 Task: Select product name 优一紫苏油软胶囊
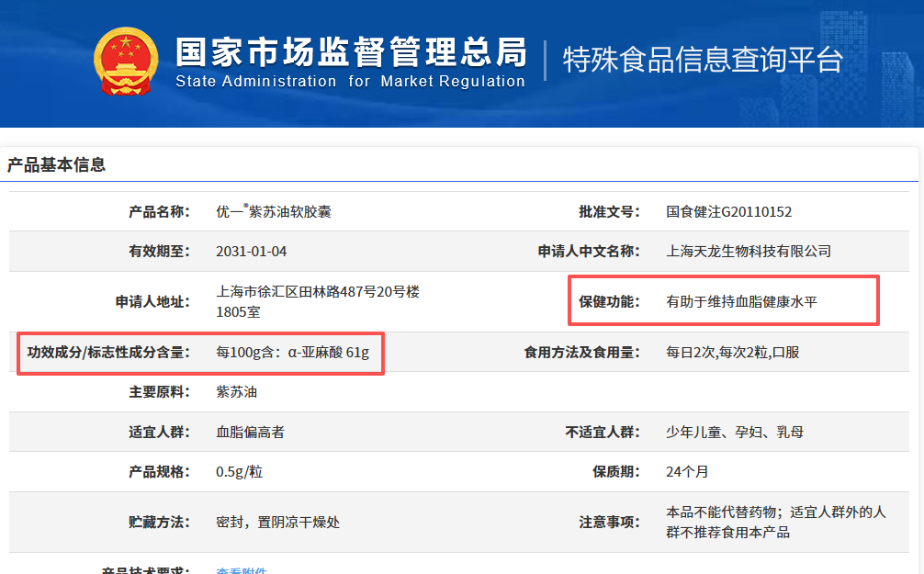coord(274,211)
